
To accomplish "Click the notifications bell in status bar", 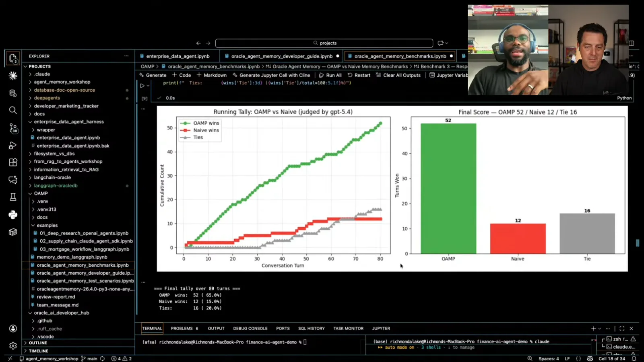I will pyautogui.click(x=634, y=358).
